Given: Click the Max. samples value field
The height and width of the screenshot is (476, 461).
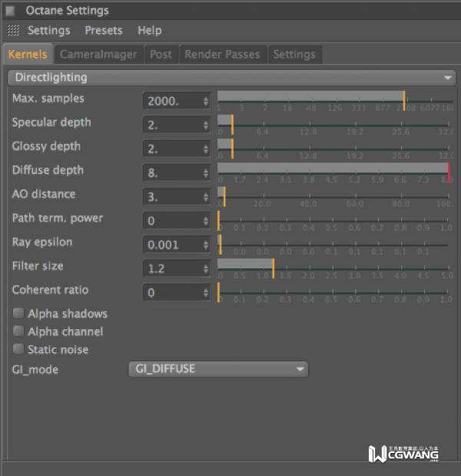Looking at the screenshot, I should click(177, 101).
